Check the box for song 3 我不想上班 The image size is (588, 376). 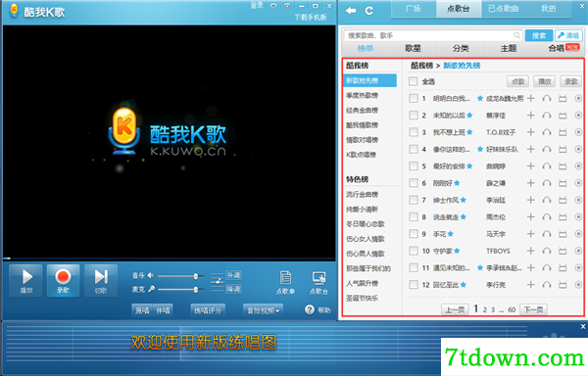pyautogui.click(x=414, y=132)
